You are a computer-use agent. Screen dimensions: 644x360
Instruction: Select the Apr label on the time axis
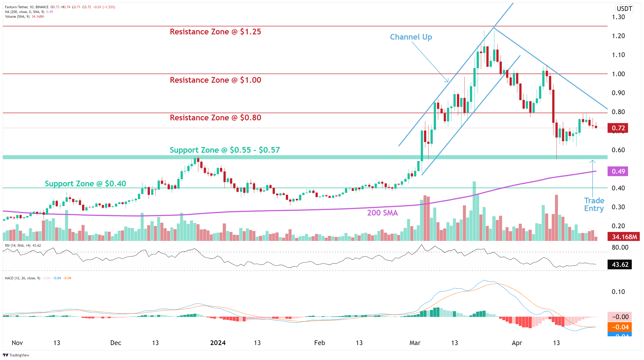(x=517, y=343)
